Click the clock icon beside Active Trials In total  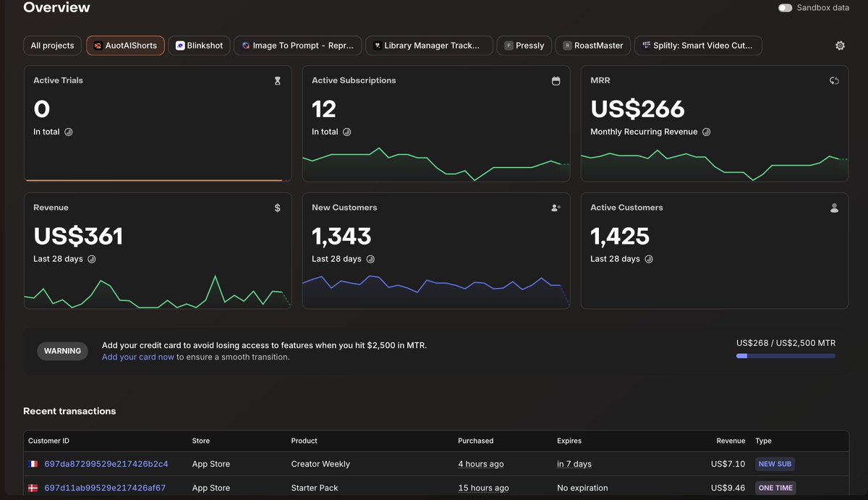(69, 132)
